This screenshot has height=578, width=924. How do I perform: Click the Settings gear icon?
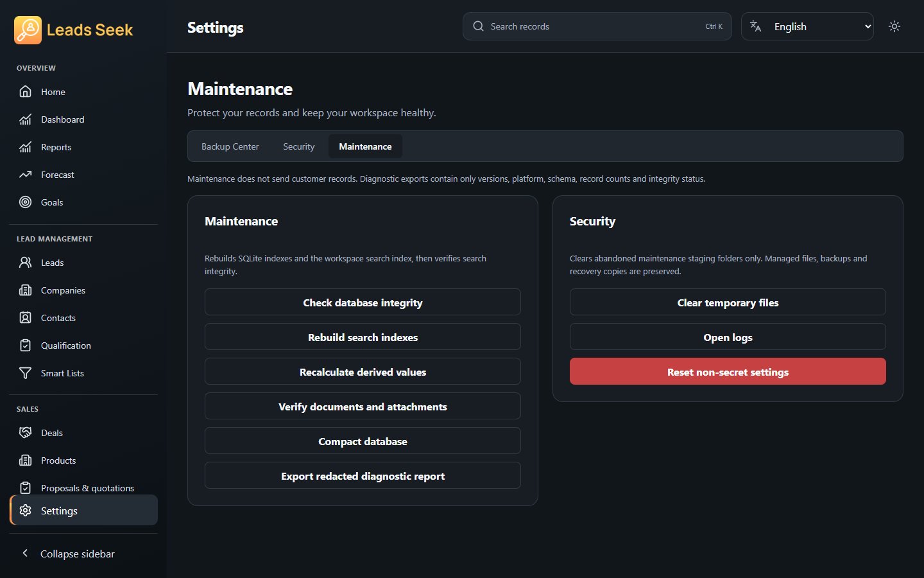(x=25, y=511)
